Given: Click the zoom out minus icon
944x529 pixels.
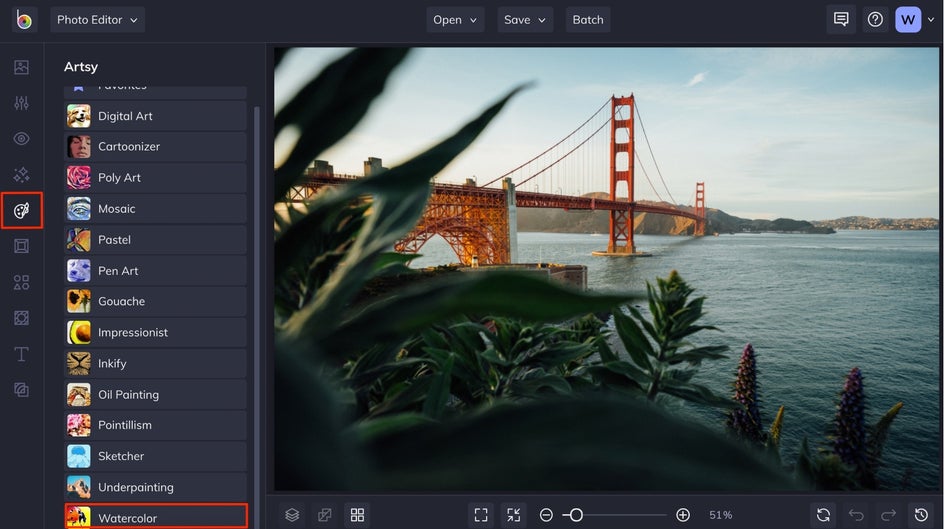Looking at the screenshot, I should [x=546, y=515].
